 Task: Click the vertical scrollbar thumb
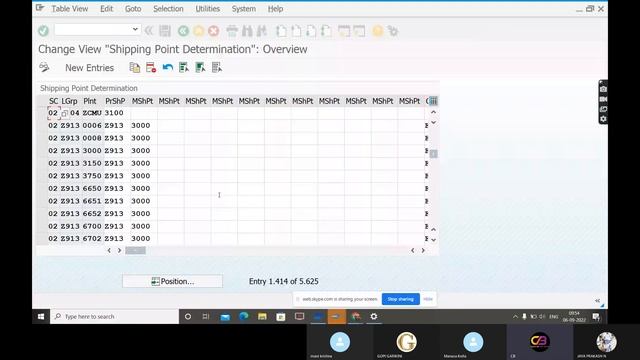point(433,154)
